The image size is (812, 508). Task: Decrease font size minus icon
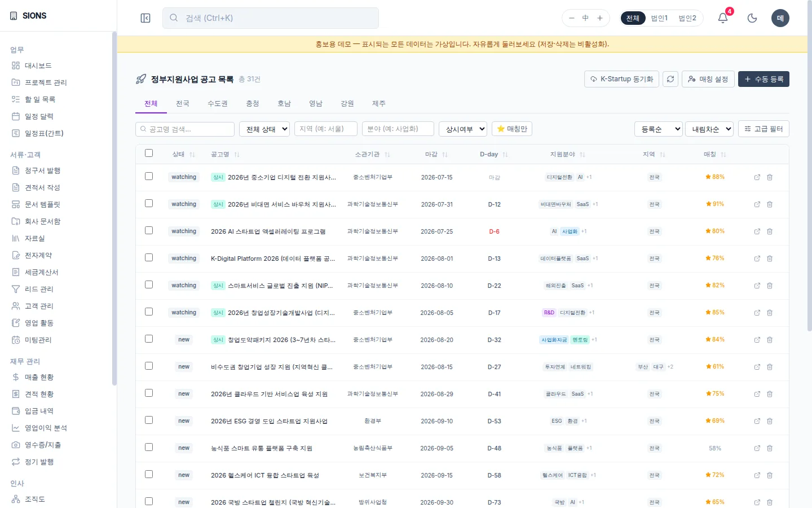[571, 18]
